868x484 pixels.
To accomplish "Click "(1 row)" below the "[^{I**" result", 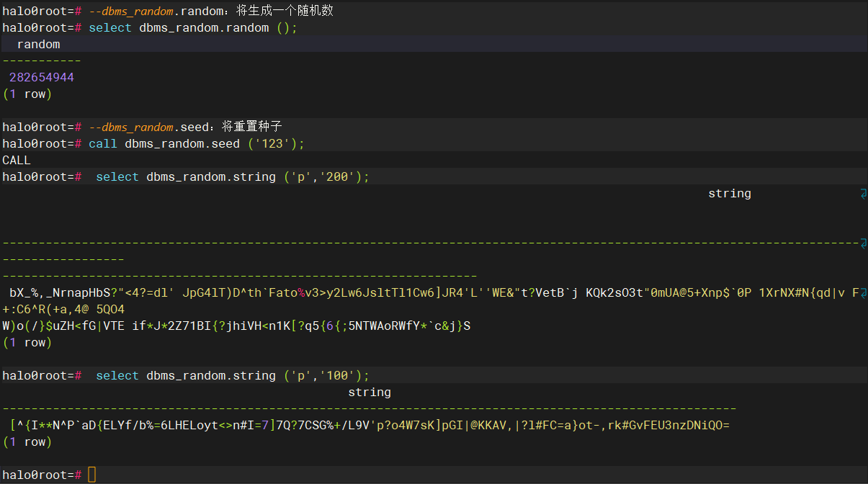I will click(27, 442).
